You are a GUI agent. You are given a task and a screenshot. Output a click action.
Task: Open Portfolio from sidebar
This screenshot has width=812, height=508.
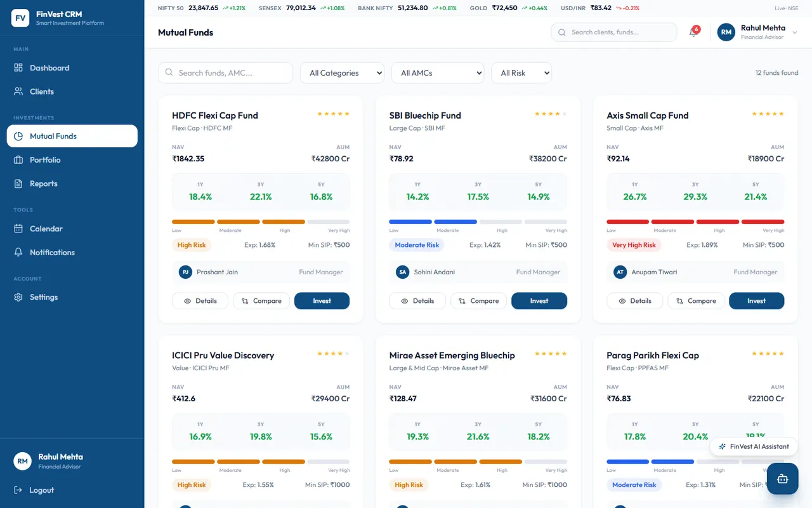[x=72, y=160]
